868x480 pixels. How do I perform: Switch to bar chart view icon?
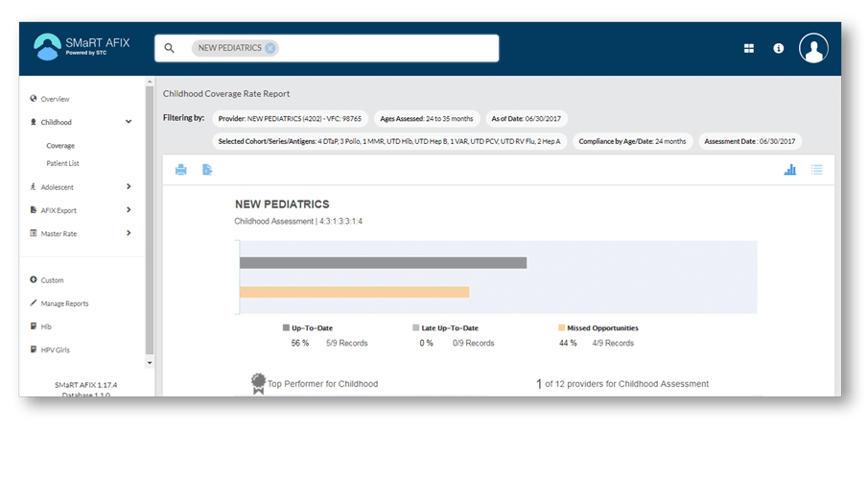[790, 170]
